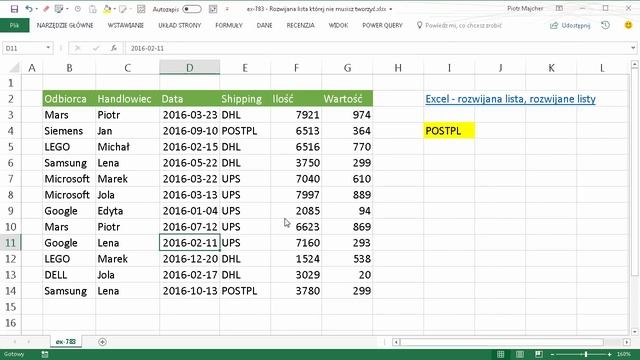Click the zoom slider handle
640x360 pixels.
(x=586, y=354)
